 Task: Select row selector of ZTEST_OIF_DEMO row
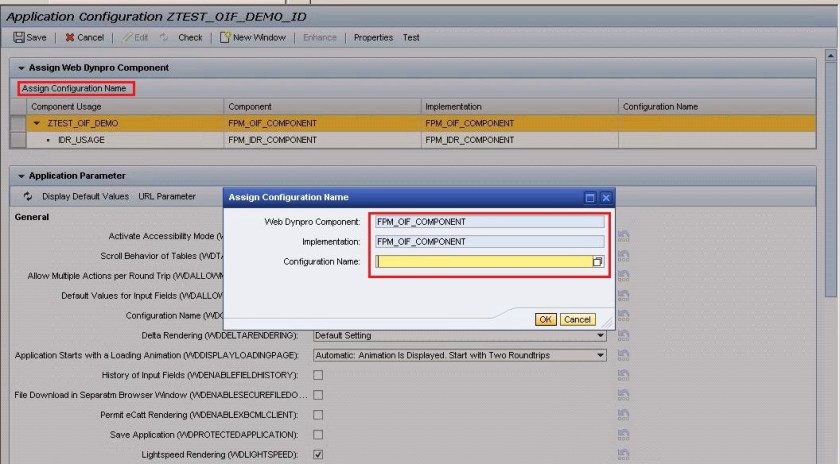(x=18, y=123)
